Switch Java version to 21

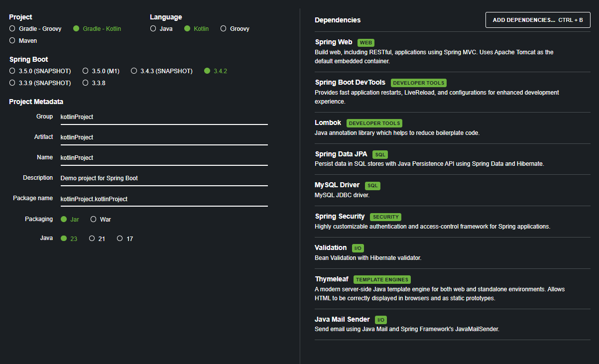[x=97, y=239]
